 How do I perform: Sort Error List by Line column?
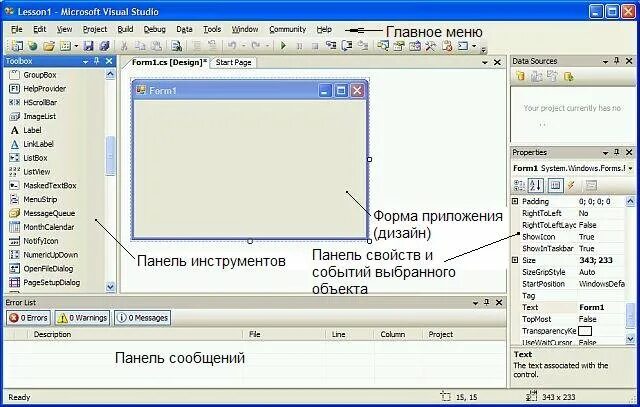(x=350, y=334)
